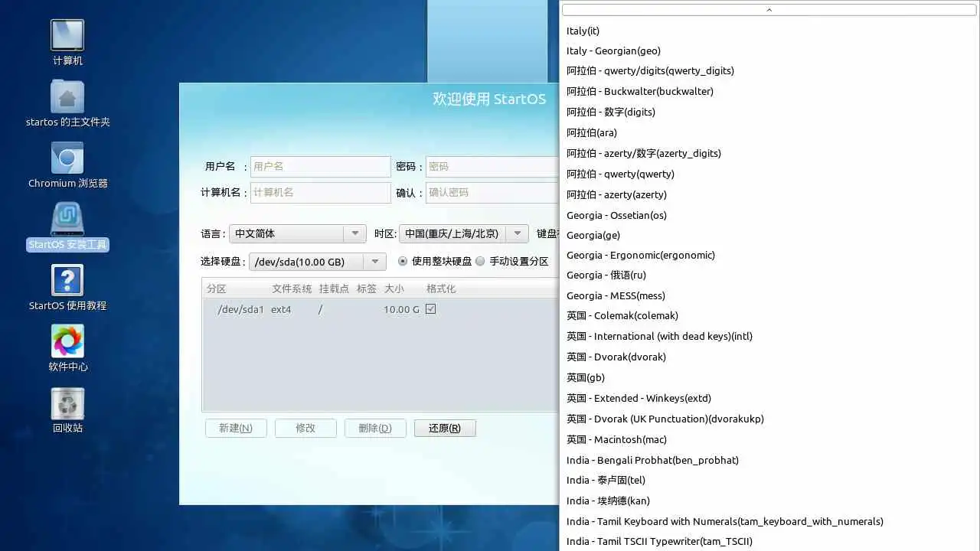Viewport: 980px width, 551px height.
Task: Choose Georgia - Ergonomic(ergonomic) layout
Action: pyautogui.click(x=769, y=255)
